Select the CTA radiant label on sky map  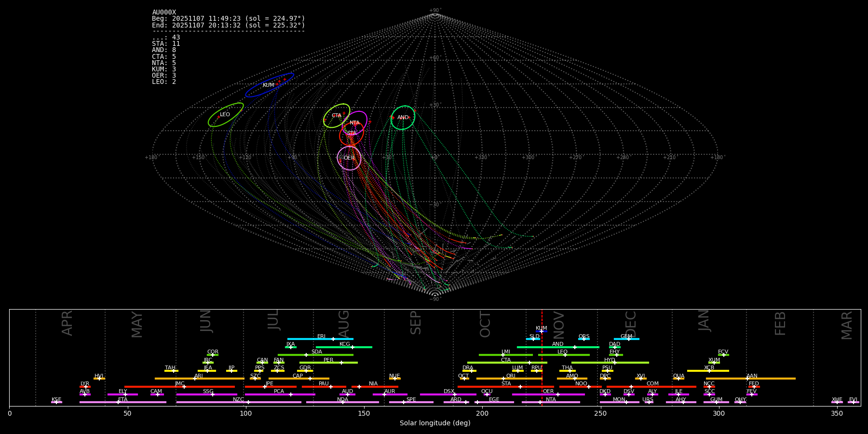(337, 116)
